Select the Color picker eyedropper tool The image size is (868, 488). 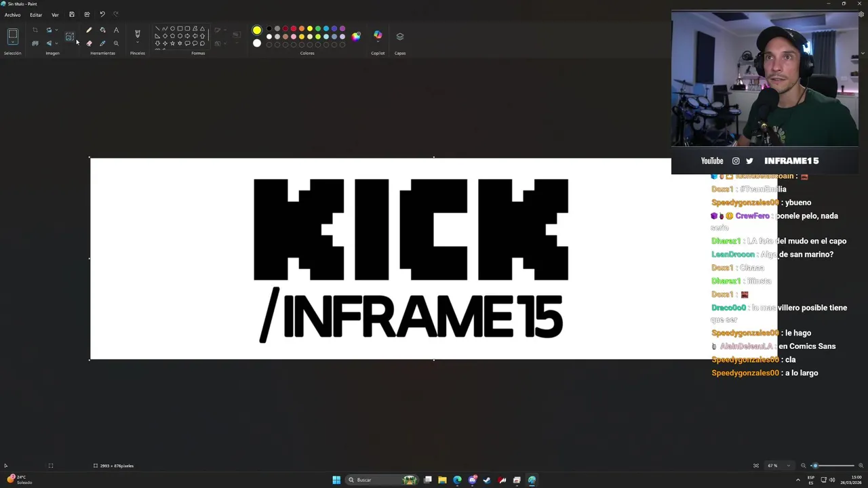[x=102, y=43]
